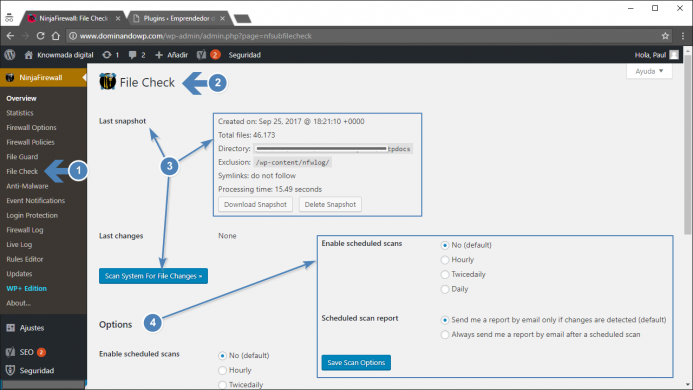The height and width of the screenshot is (390, 693).
Task: Click the NinjaFirewall sidebar logo icon
Action: [x=10, y=77]
